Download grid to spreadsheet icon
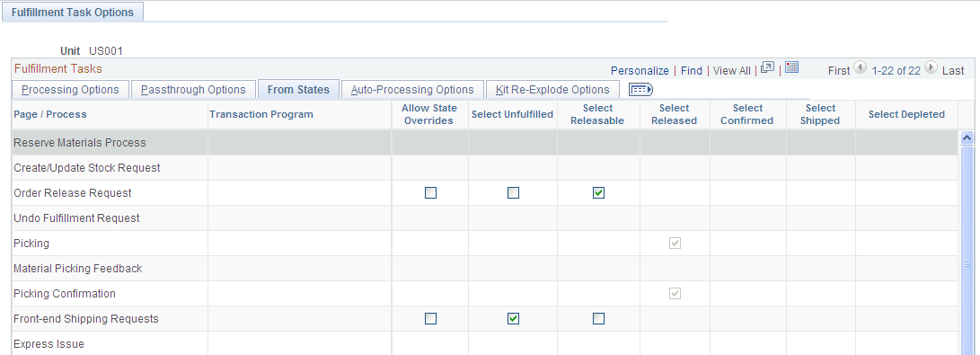Viewport: 980px width, 355px height. [792, 67]
